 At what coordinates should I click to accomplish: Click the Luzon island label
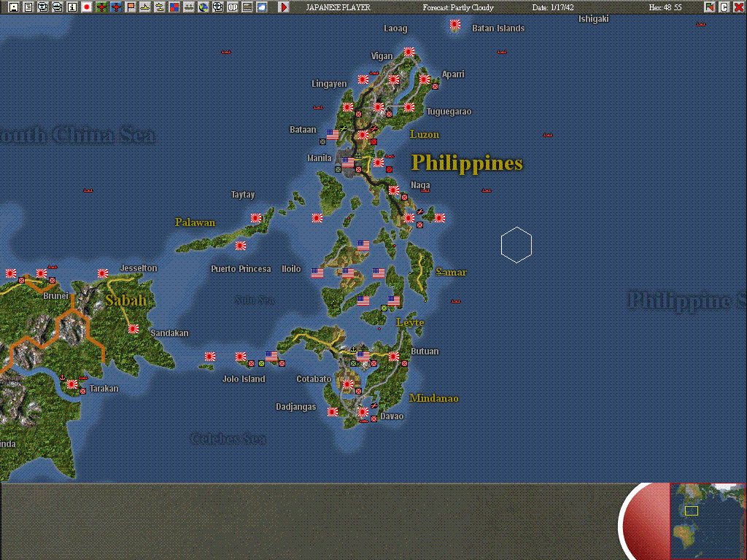click(425, 134)
